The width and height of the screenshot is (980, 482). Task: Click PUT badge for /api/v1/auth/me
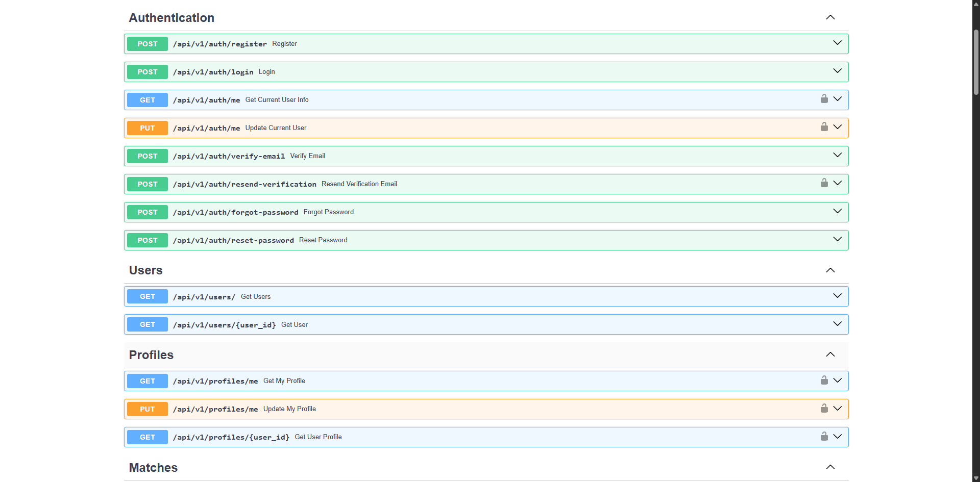tap(148, 128)
